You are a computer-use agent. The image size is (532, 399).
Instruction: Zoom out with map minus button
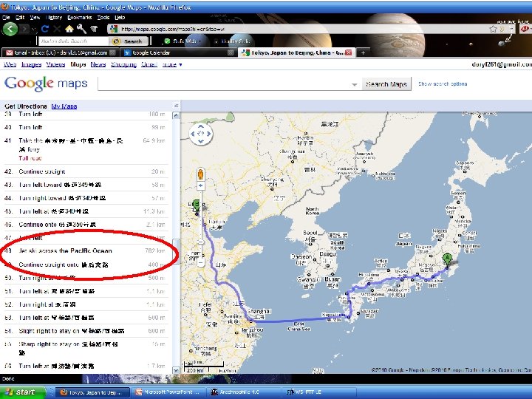pyautogui.click(x=200, y=262)
